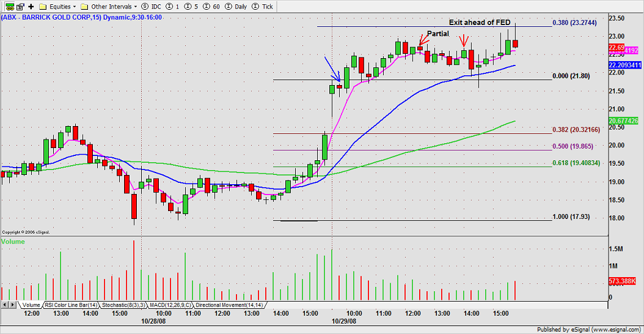Click the 21.00 price axis label
Screen dimensions: 644x334
[617, 109]
